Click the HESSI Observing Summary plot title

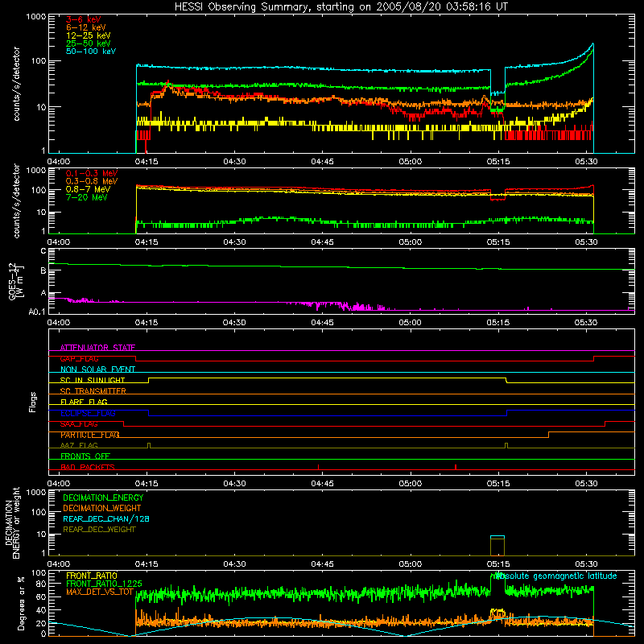pyautogui.click(x=341, y=7)
